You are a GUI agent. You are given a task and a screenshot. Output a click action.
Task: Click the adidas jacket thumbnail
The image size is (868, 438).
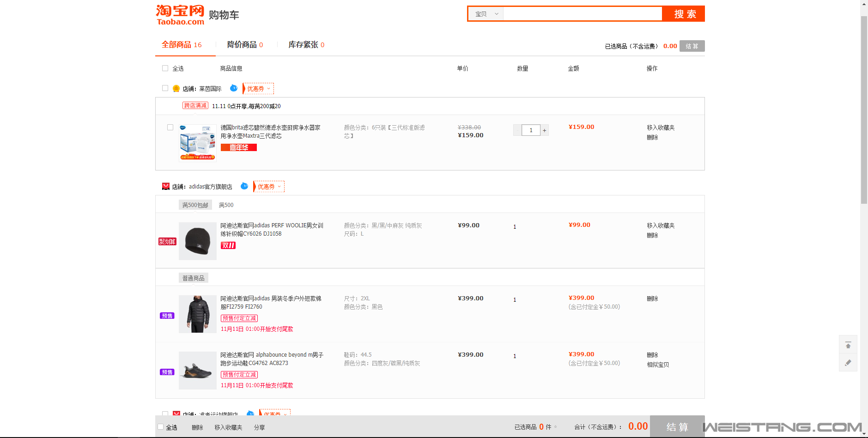[x=198, y=314]
